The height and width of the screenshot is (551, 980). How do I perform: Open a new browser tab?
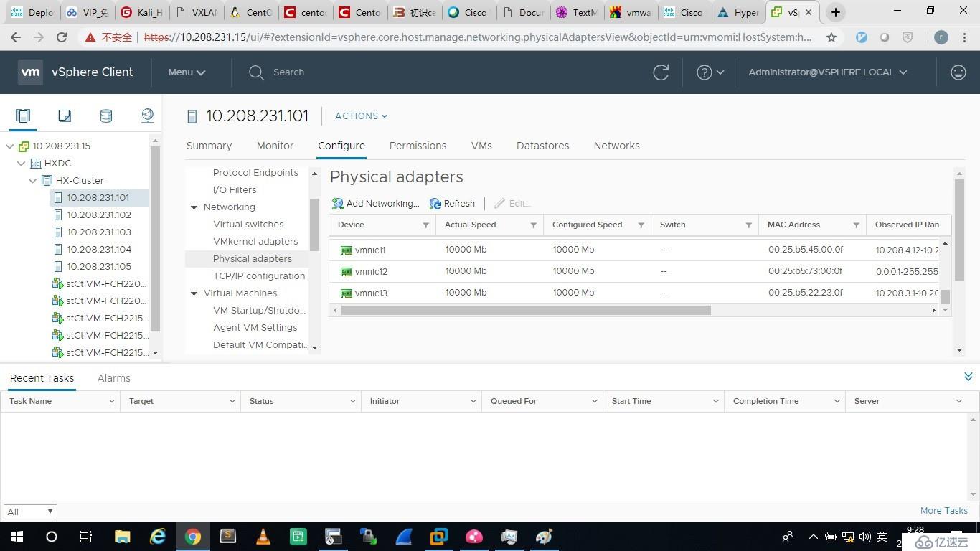[836, 12]
